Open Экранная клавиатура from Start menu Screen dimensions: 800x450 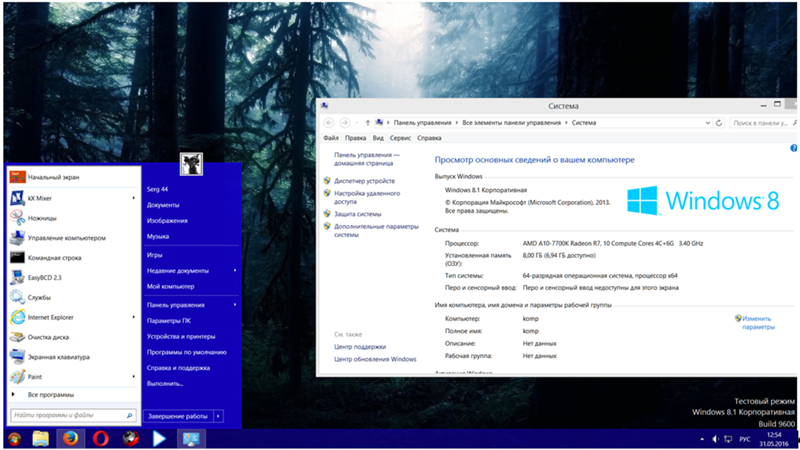click(58, 357)
